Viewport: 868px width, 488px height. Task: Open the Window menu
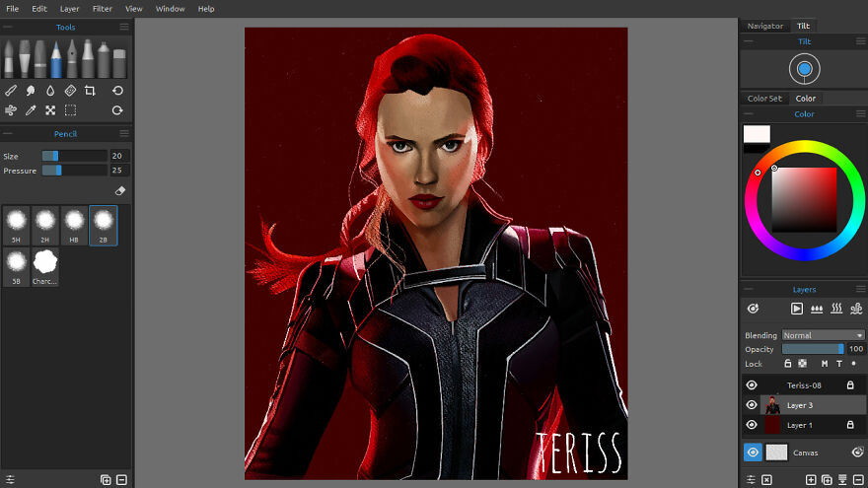coord(170,9)
